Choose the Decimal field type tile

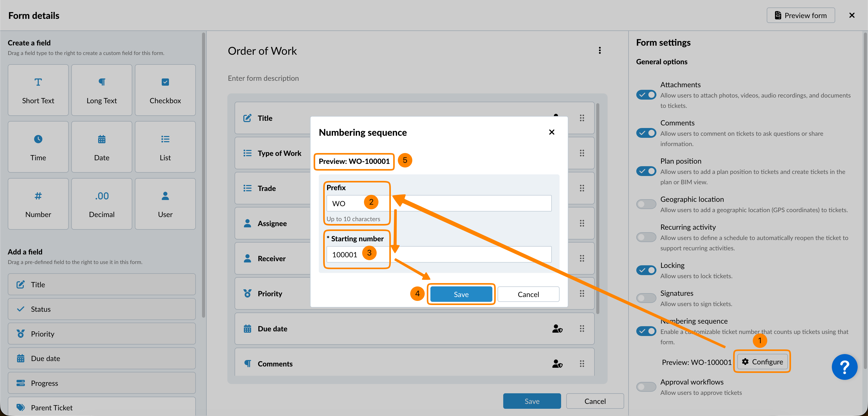point(102,204)
